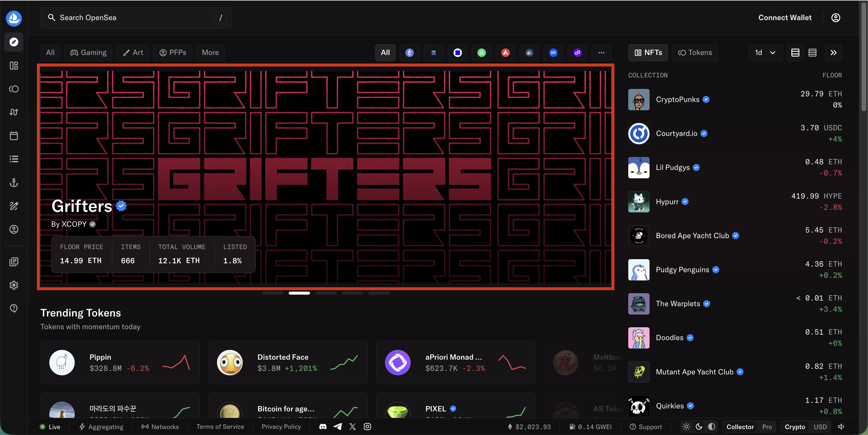
Task: Open the profile icon in the sidebar
Action: [x=14, y=230]
